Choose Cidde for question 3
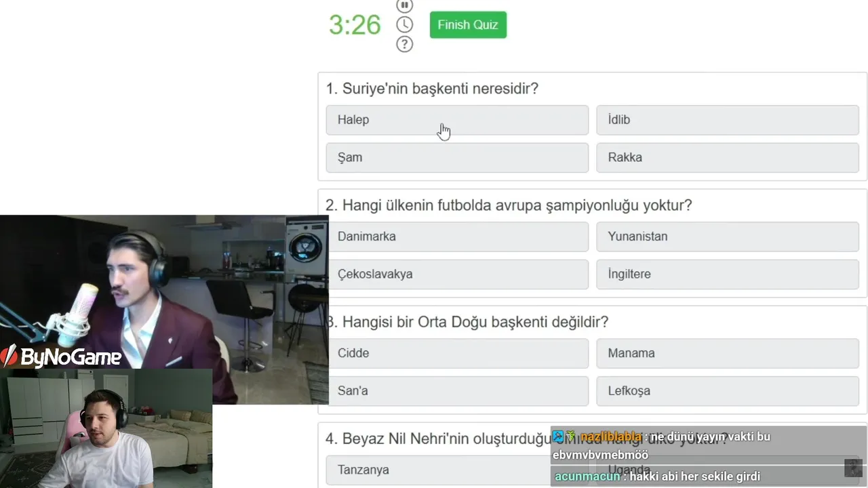The image size is (868, 488). [458, 353]
